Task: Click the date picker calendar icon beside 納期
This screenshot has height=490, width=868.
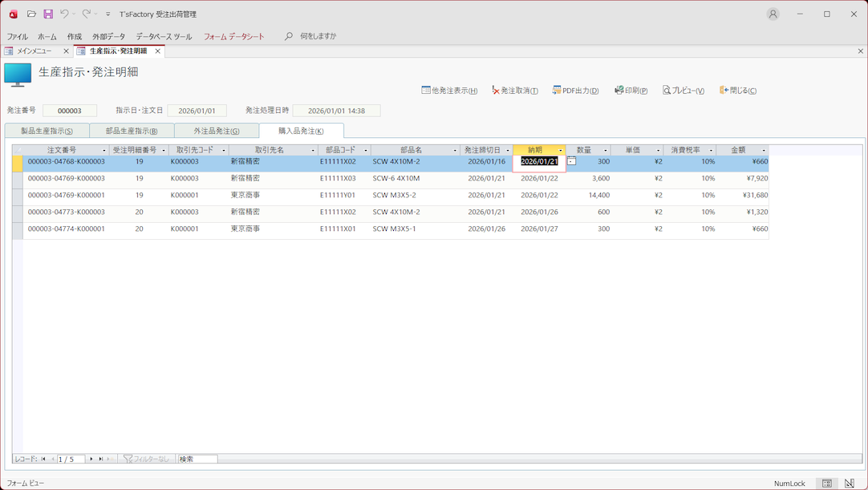Action: click(x=571, y=161)
